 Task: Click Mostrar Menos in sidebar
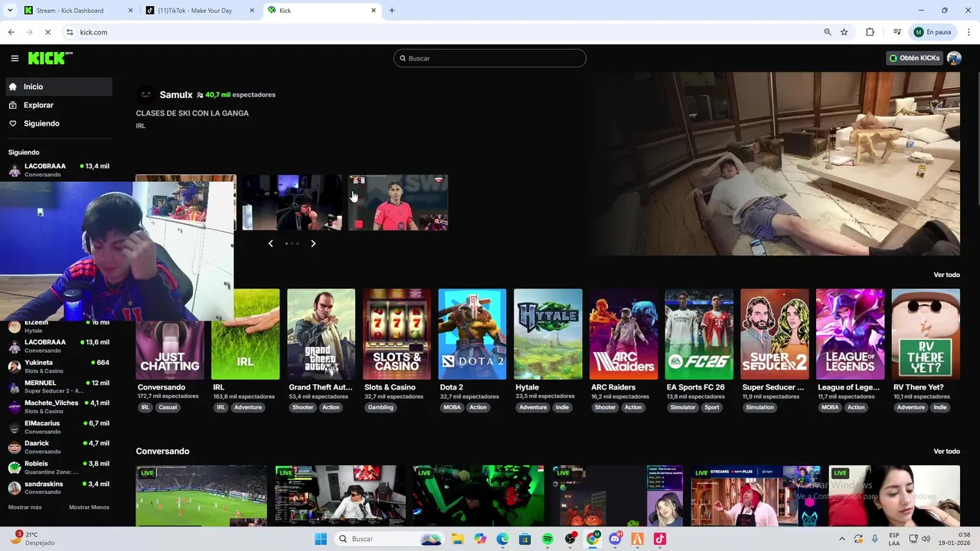point(89,507)
